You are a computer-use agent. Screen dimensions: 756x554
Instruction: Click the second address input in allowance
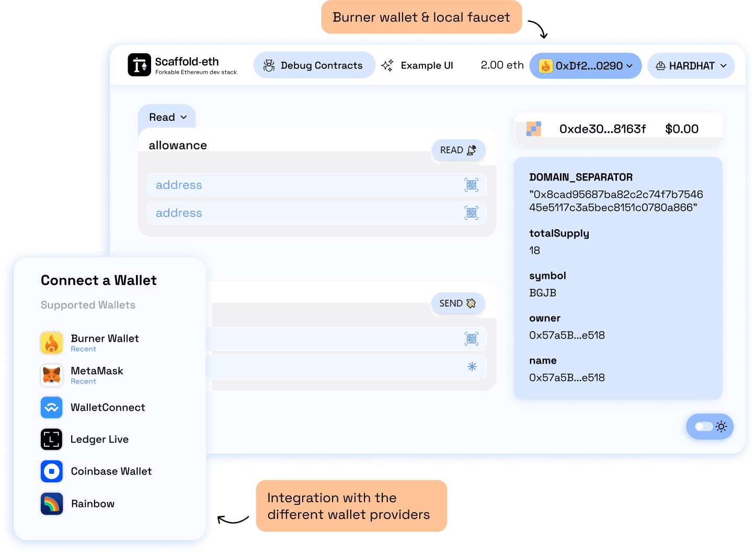click(316, 213)
